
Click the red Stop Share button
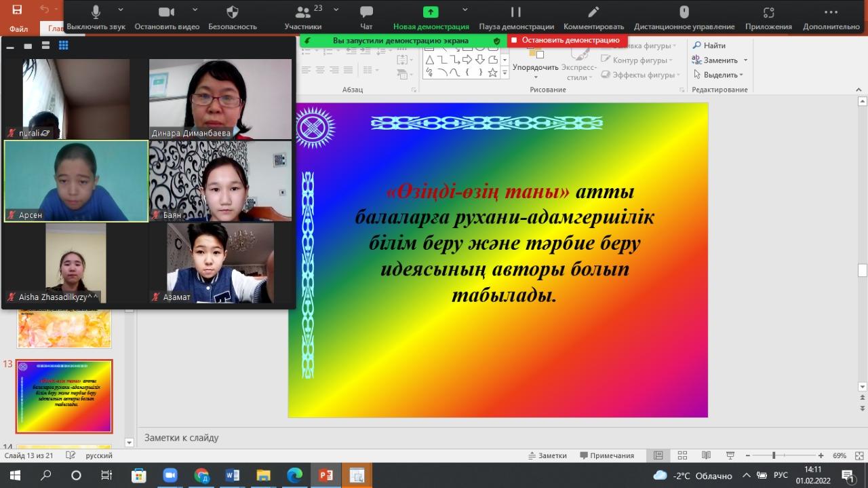coord(566,40)
